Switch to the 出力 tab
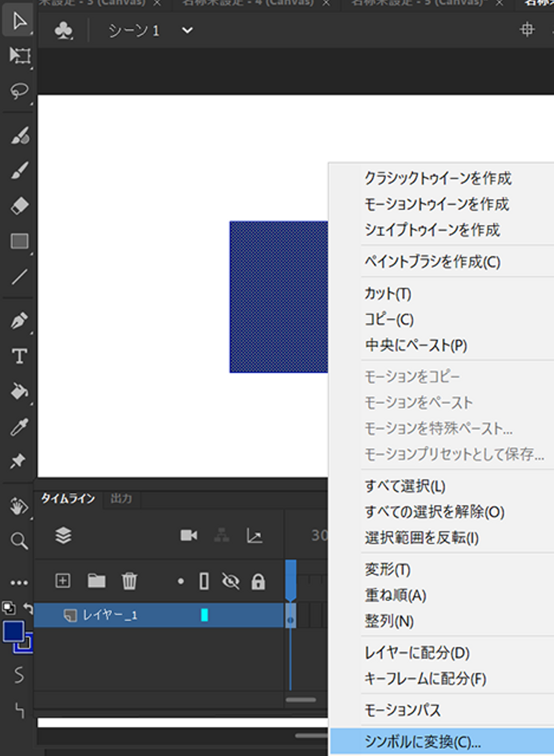 click(x=121, y=499)
